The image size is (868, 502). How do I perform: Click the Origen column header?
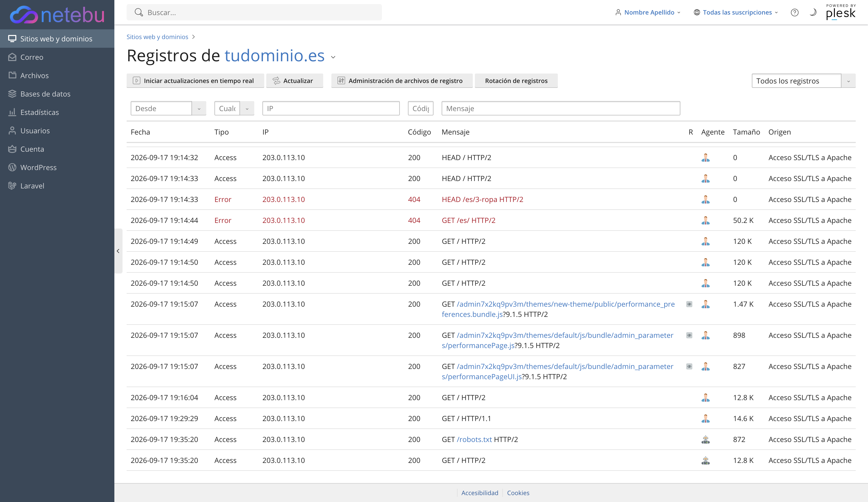coord(779,132)
